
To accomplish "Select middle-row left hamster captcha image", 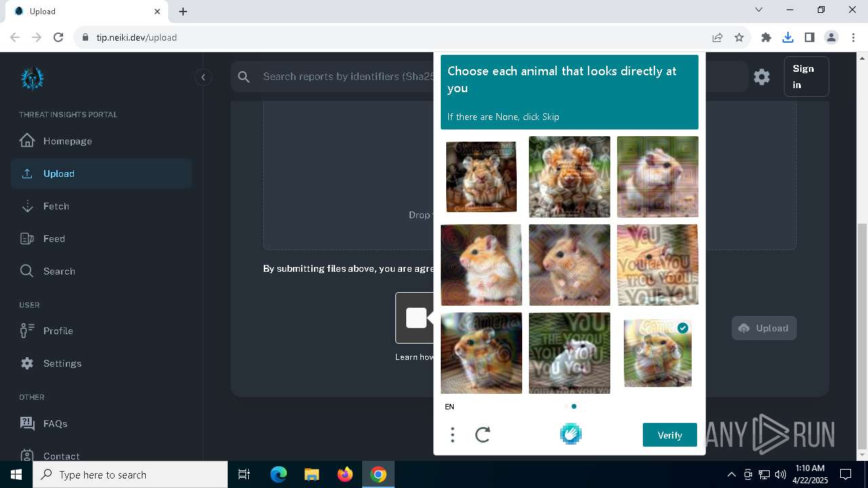I will pos(481,265).
